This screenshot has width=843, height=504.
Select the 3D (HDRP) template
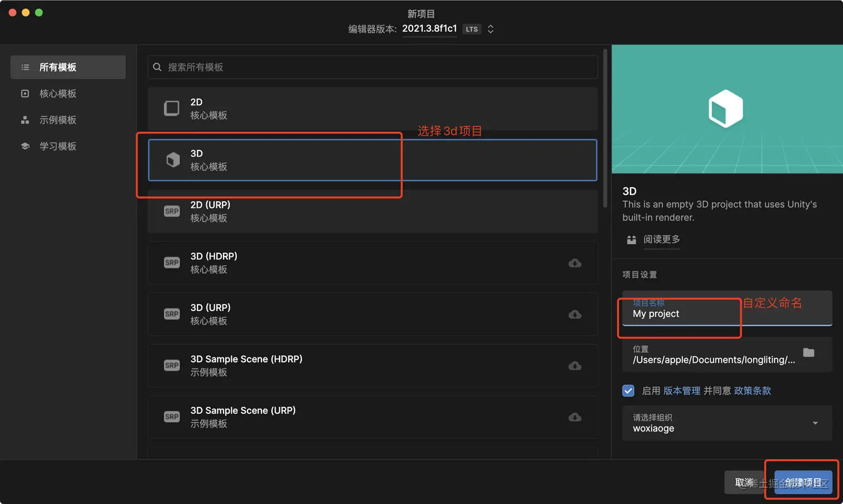[372, 263]
